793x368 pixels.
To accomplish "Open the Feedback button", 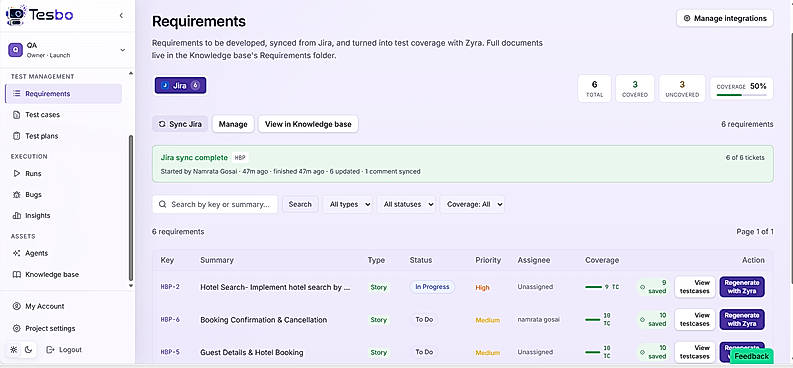I will (x=751, y=356).
